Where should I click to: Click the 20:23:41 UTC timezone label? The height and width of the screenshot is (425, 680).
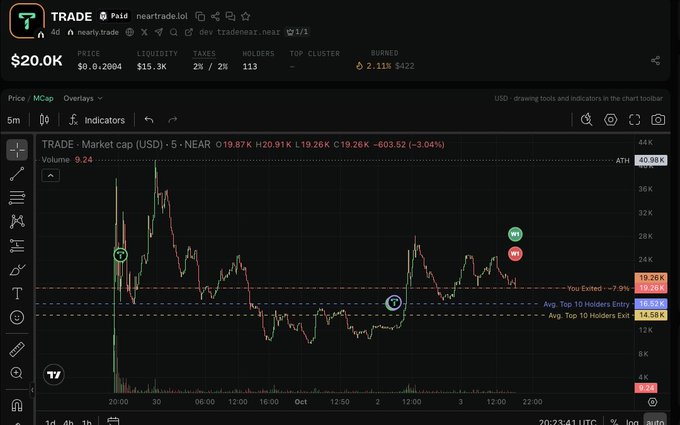567,422
